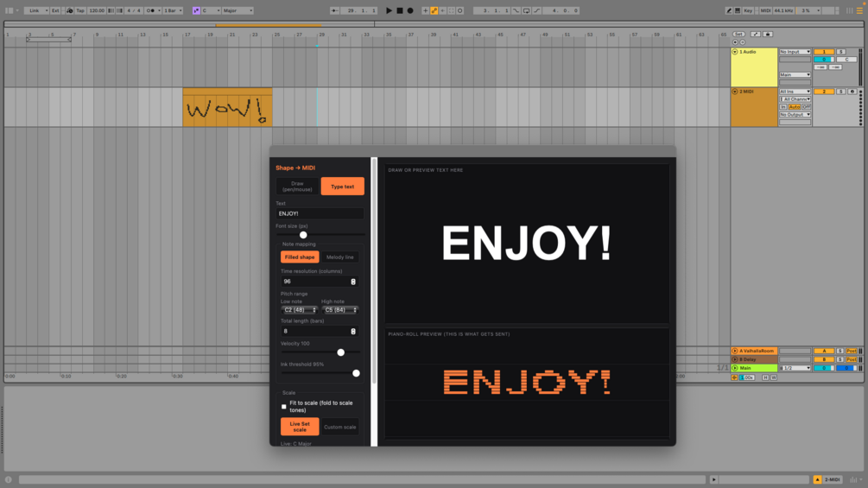The width and height of the screenshot is (868, 488).
Task: Open the Main output dropdown on 1 Audio
Action: pos(795,74)
